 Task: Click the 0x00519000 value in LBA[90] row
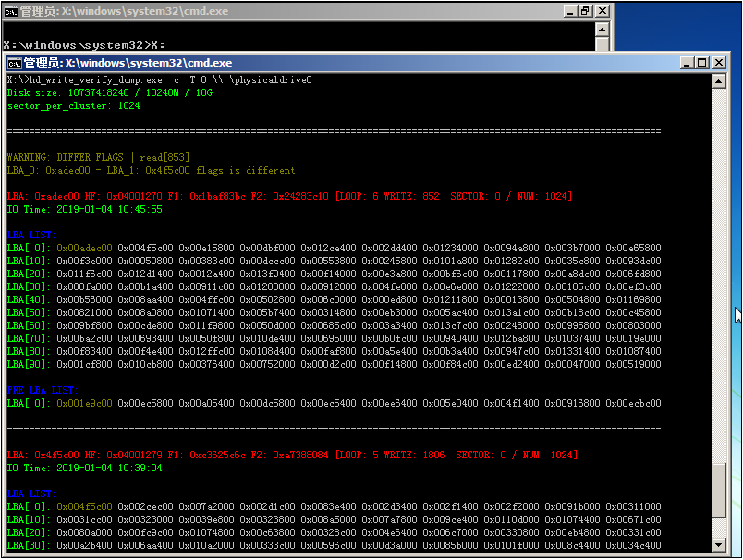coord(633,364)
